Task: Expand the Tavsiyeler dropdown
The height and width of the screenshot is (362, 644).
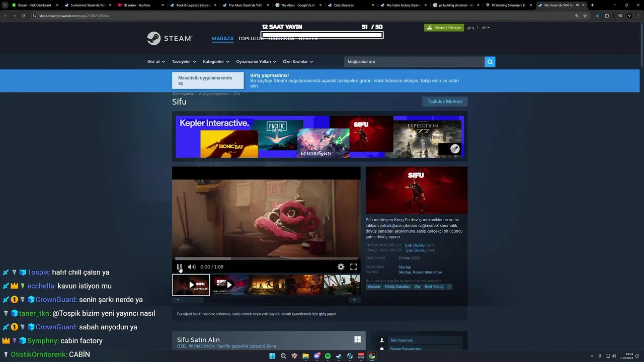Action: pyautogui.click(x=184, y=62)
